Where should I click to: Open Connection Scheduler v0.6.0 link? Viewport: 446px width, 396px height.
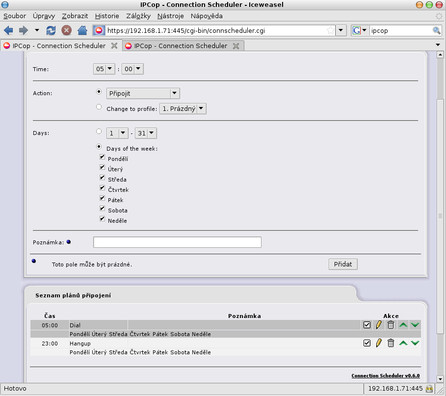(385, 376)
